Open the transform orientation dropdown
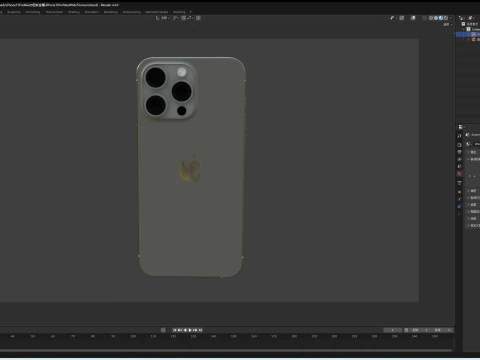Image resolution: width=480 pixels, height=360 pixels. (x=162, y=18)
